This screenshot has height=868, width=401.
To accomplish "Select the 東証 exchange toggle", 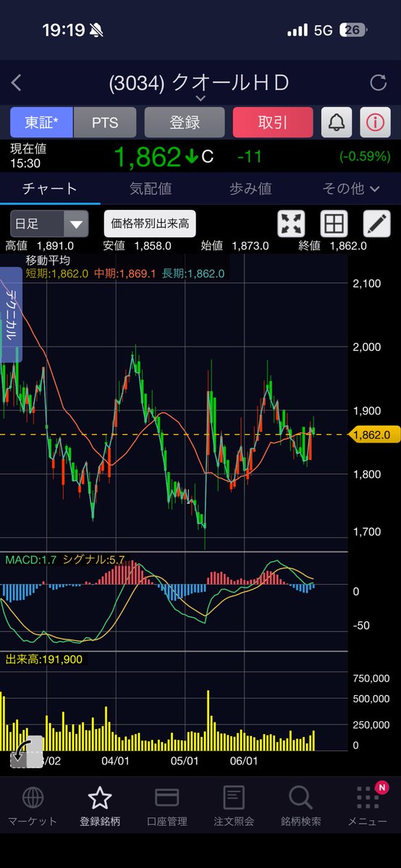I will [x=41, y=122].
